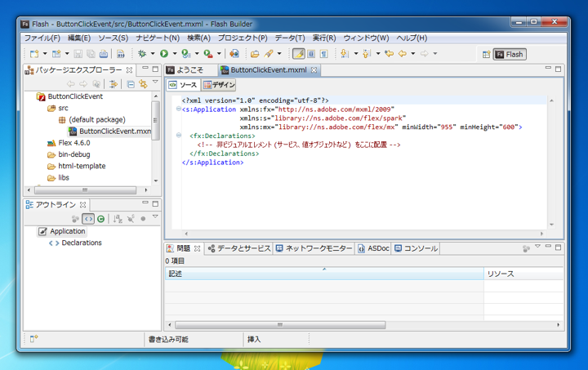Screen dimensions: 588x370
Task: Open the Profile dropdown arrow
Action: pos(197,54)
